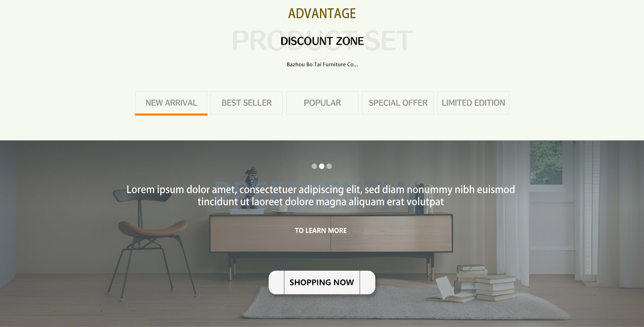Click the window in the banner photo
This screenshot has height=327, width=644.
point(546,162)
